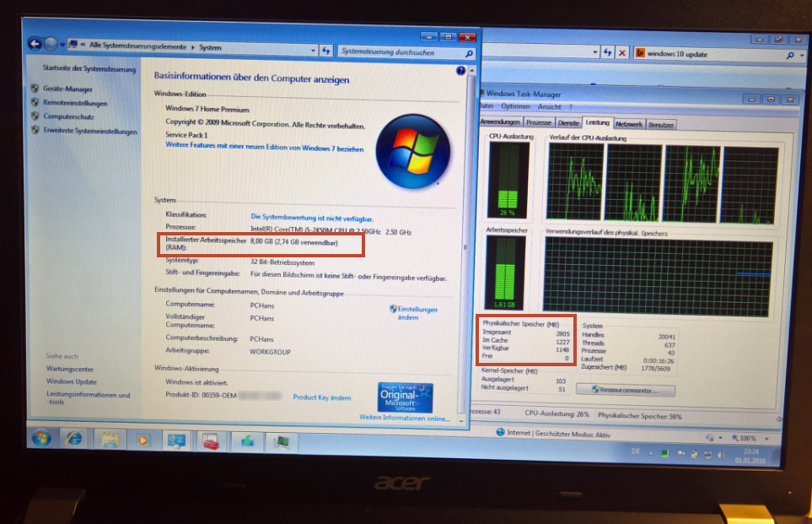Select Alle Systemsteuerungselemente in the breadcrumb

[137, 46]
